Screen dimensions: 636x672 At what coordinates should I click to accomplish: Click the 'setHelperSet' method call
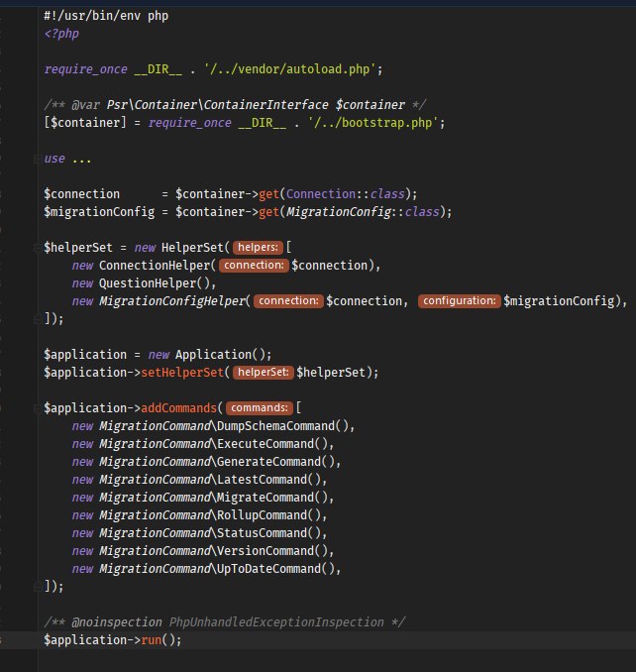click(182, 372)
